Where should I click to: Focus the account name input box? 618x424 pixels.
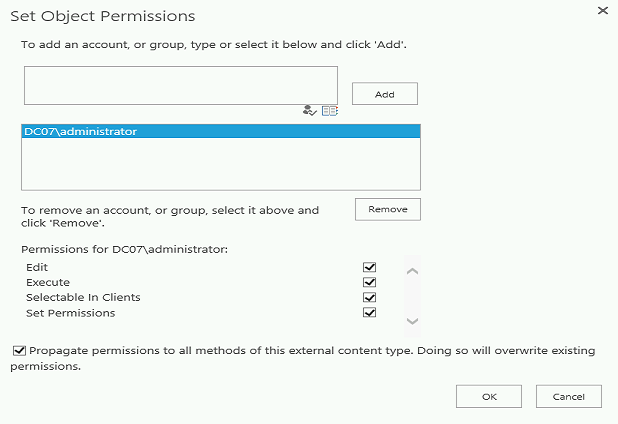180,86
